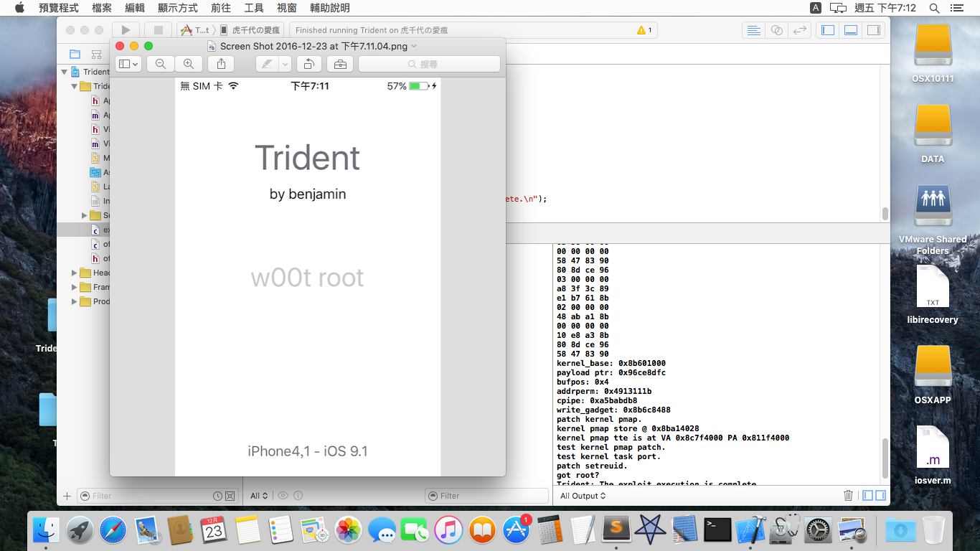
Task: Open the 編輯 menu
Action: click(x=134, y=8)
